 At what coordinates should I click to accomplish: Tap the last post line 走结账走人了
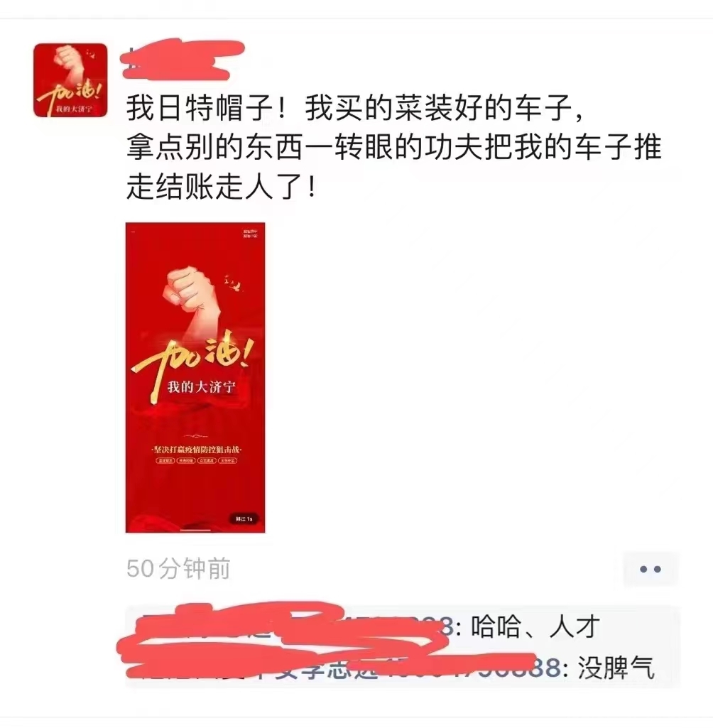click(x=222, y=187)
